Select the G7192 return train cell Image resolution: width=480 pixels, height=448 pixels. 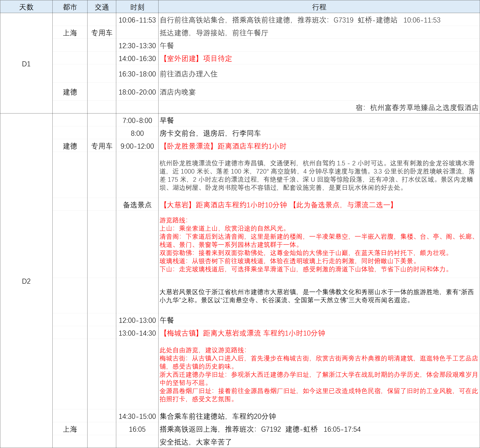[260, 429]
